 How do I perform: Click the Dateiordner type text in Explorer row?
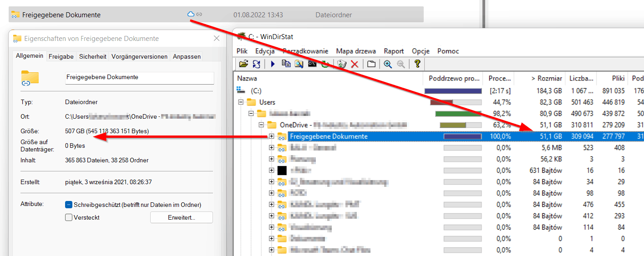[x=334, y=15]
